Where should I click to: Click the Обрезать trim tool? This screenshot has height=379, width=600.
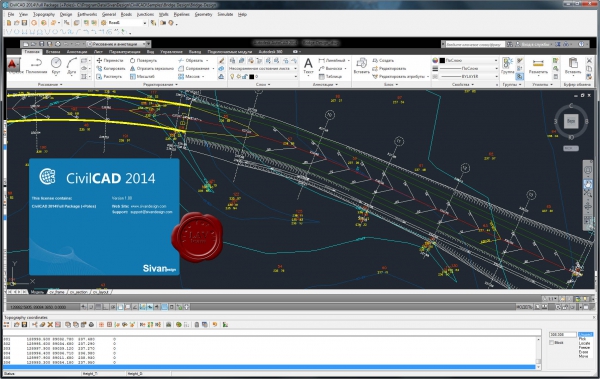click(191, 60)
